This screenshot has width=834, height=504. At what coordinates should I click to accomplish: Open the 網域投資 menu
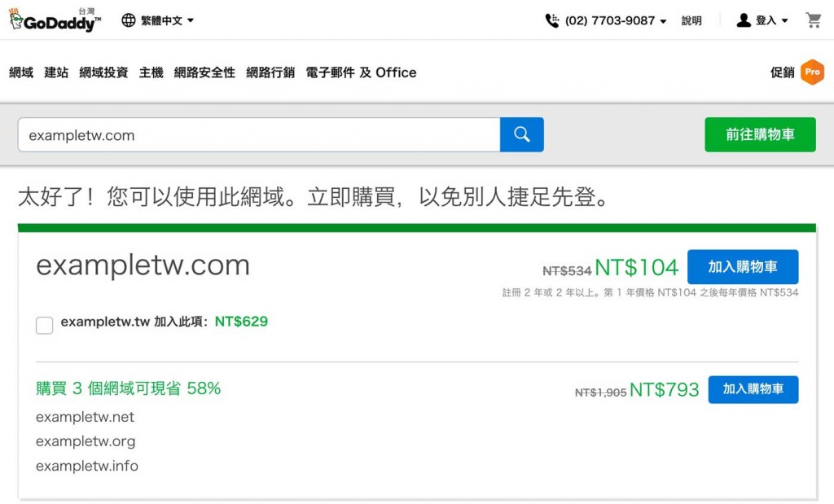(x=103, y=72)
